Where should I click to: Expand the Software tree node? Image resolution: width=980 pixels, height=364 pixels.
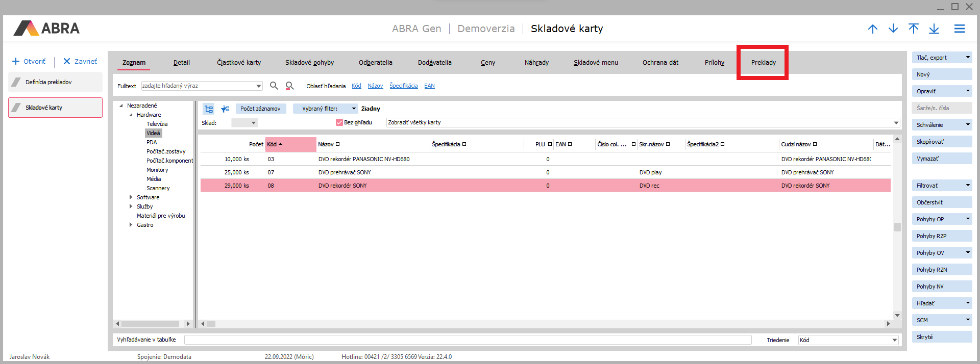click(x=131, y=197)
